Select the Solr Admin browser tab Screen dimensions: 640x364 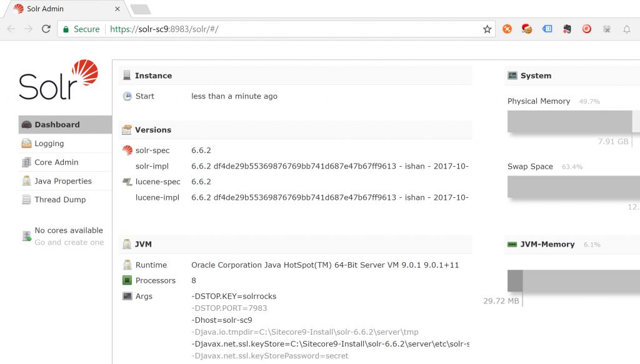tap(66, 9)
